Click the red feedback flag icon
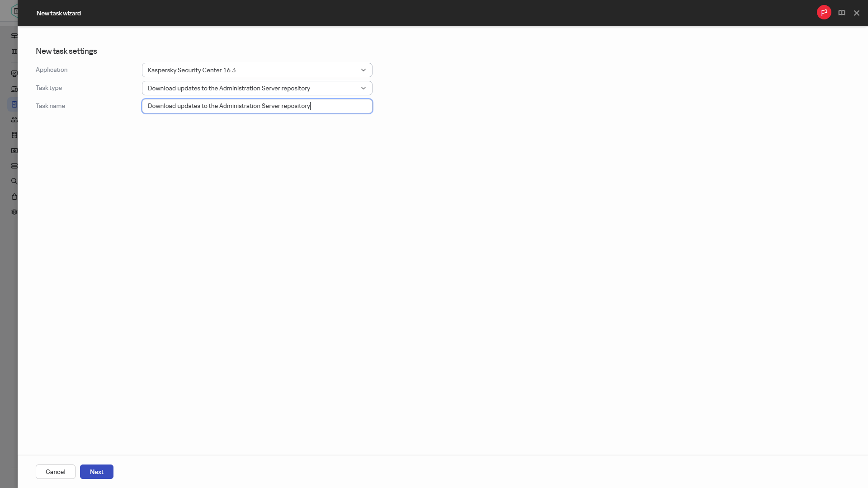Viewport: 868px width, 488px height. [824, 13]
